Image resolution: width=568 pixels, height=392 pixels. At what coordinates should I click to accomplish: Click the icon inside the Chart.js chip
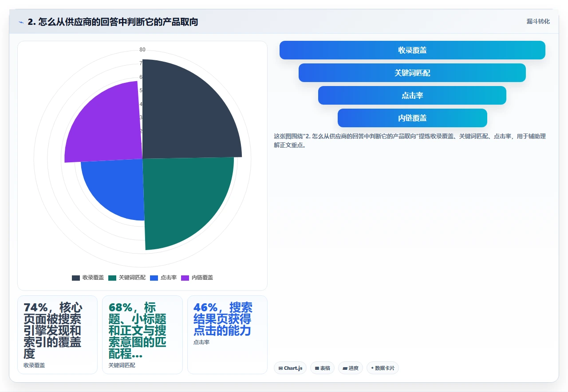tap(280, 368)
